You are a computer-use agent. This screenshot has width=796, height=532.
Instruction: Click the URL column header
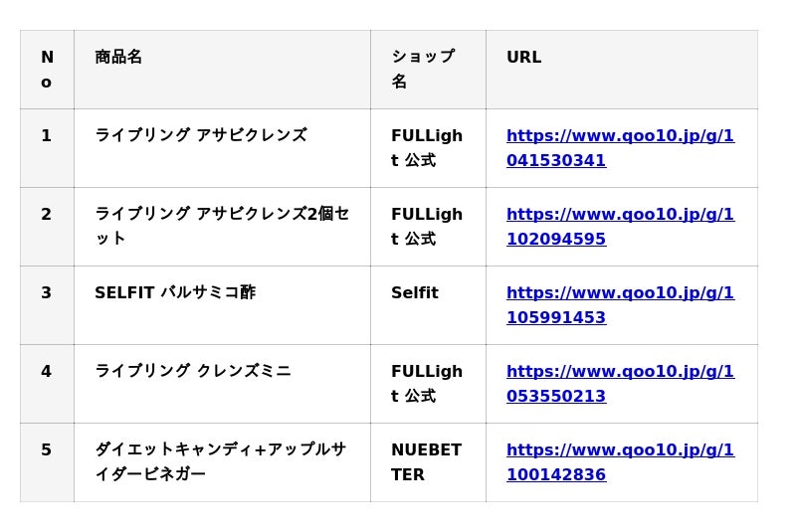coord(523,57)
